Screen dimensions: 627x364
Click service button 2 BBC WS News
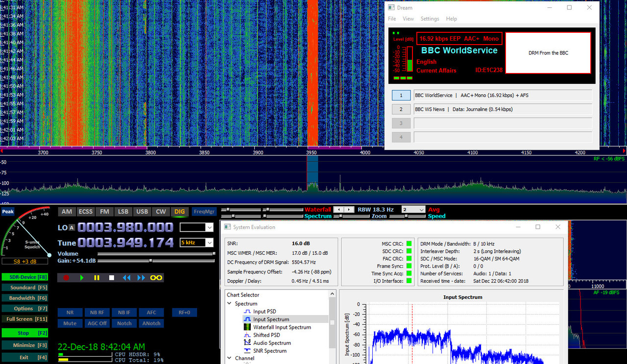(x=401, y=109)
